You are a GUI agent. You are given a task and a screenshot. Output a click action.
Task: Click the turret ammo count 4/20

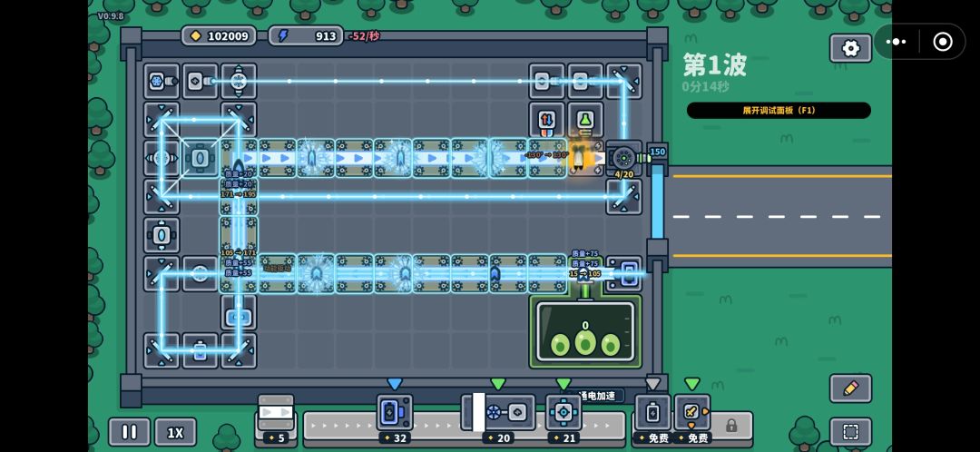(x=623, y=174)
